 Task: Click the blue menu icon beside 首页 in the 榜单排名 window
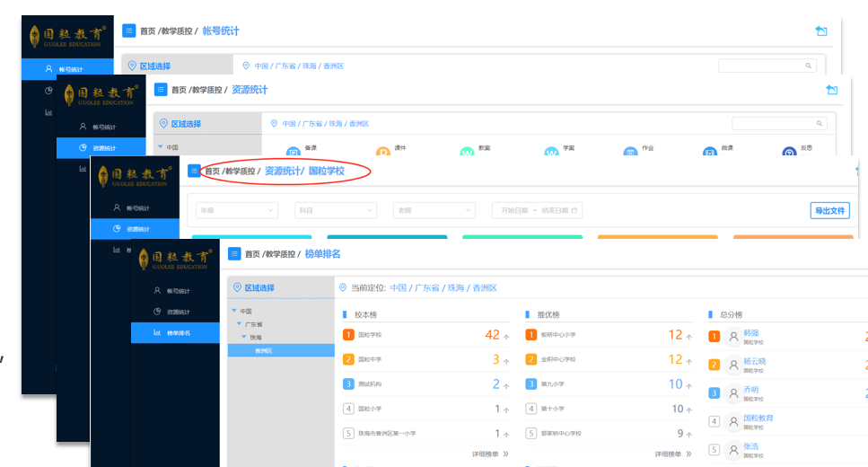coord(235,254)
